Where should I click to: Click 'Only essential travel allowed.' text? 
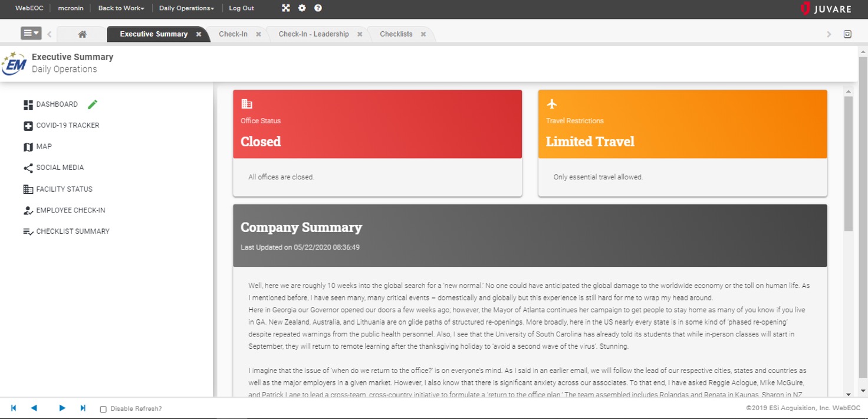(x=598, y=177)
